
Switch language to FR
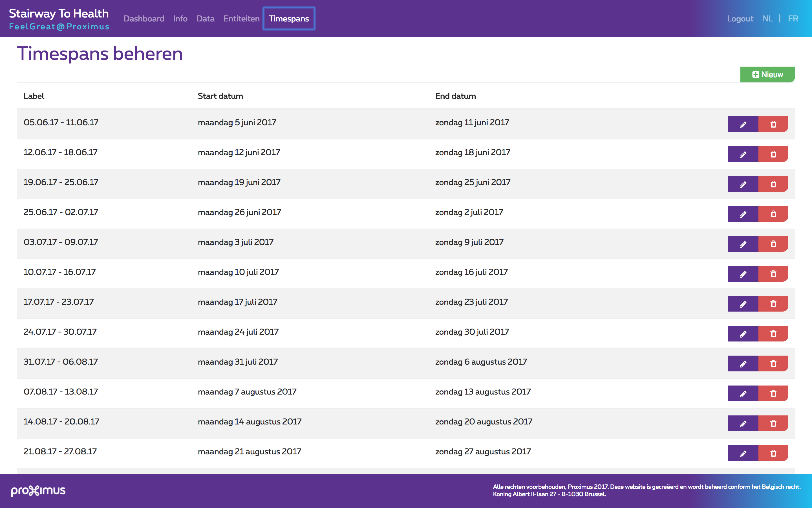coord(793,18)
